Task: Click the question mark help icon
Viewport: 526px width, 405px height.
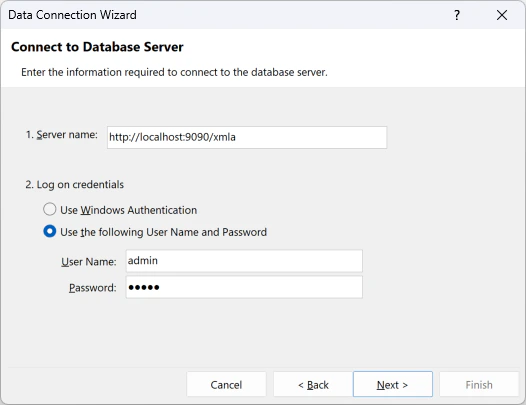Action: point(457,15)
